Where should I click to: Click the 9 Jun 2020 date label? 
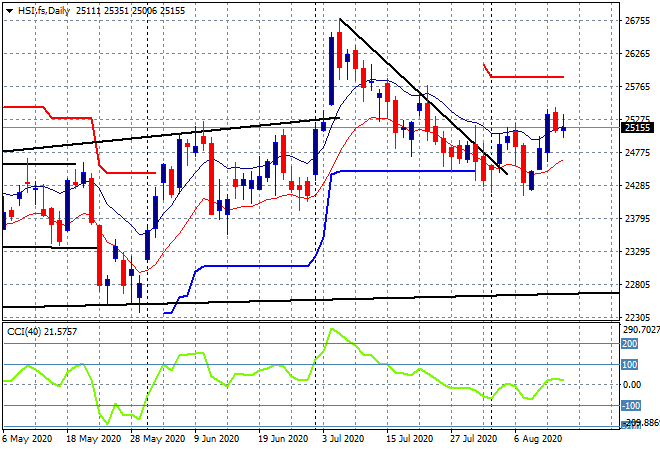pos(216,439)
